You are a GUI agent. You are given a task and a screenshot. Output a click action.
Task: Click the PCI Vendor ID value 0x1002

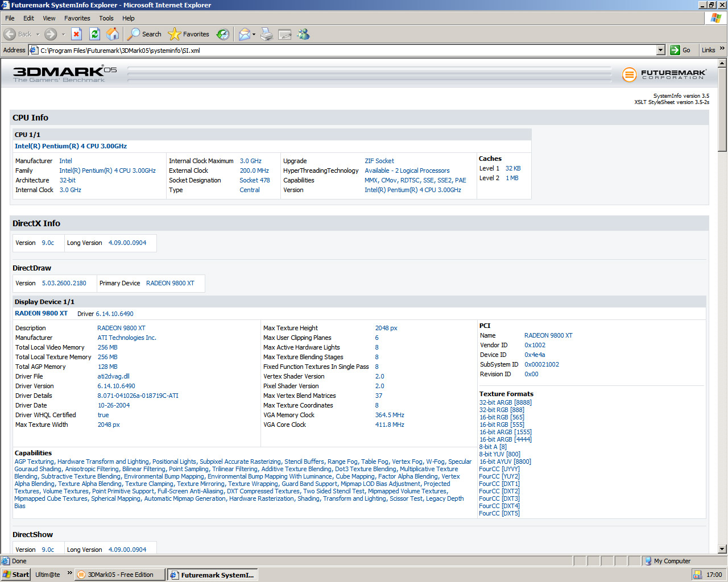pyautogui.click(x=535, y=345)
